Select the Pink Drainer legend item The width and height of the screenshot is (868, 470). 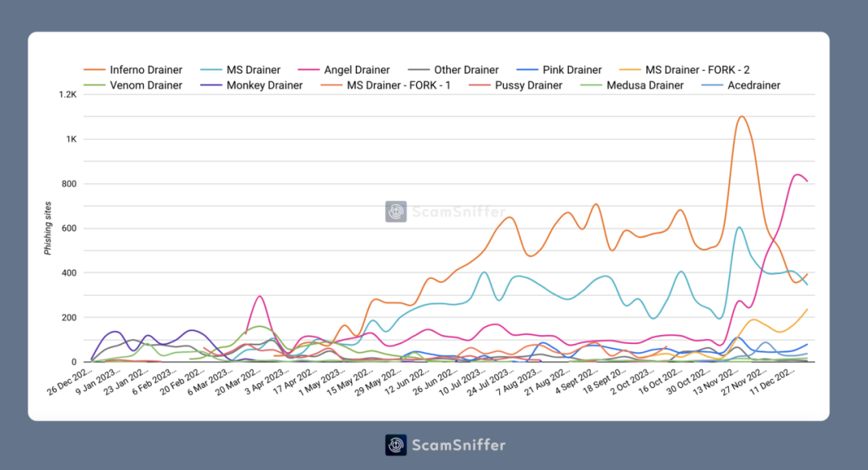pyautogui.click(x=559, y=70)
